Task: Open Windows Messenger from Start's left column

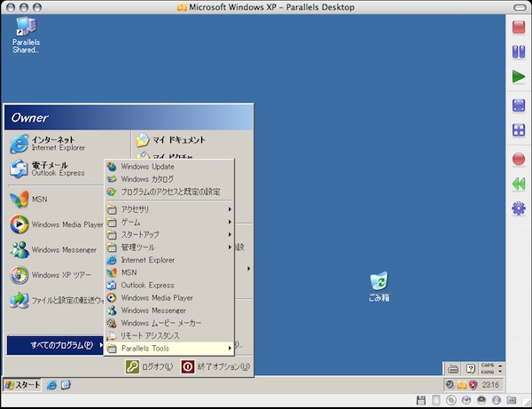Action: pyautogui.click(x=55, y=250)
